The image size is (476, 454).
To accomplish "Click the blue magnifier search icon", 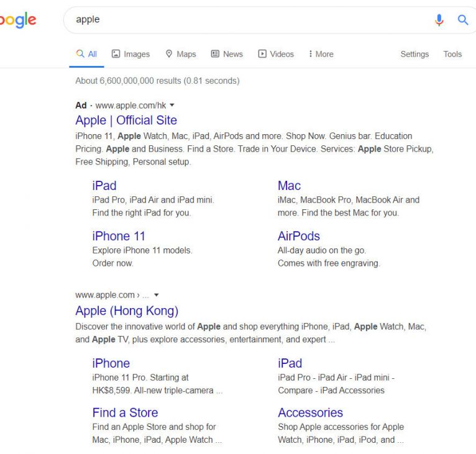I will pos(462,20).
